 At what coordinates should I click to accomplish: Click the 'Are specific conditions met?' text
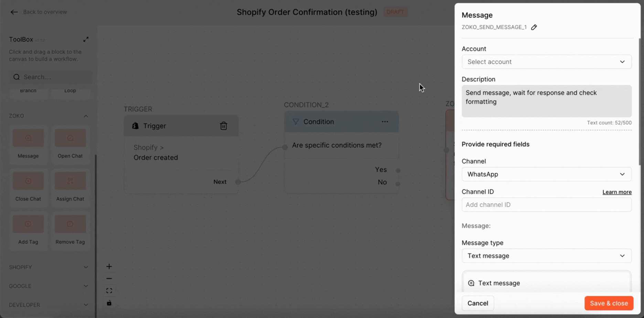tap(337, 145)
